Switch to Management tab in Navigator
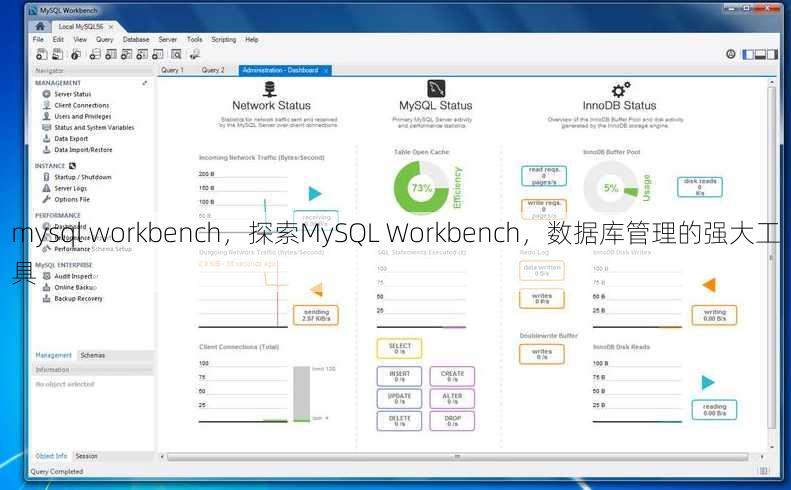This screenshot has height=490, width=791. pyautogui.click(x=53, y=355)
